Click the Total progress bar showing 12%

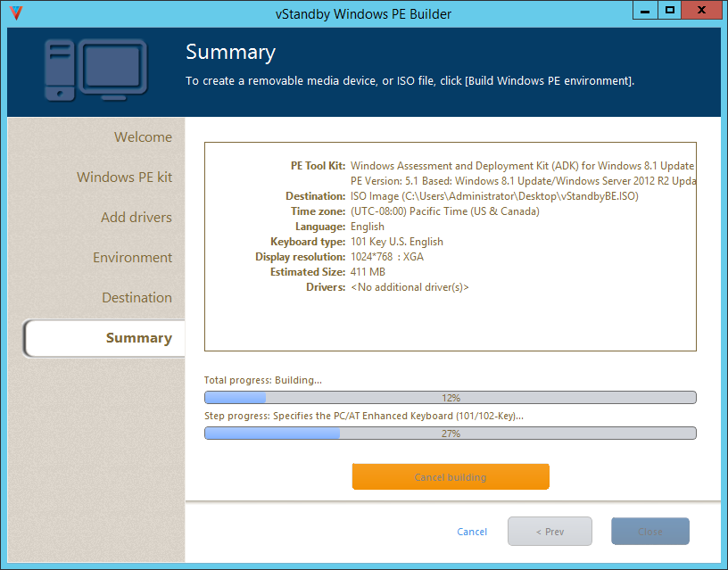(x=450, y=398)
